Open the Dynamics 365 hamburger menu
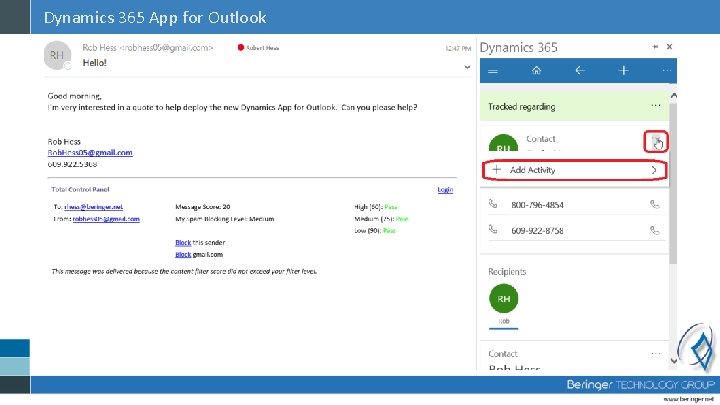This screenshot has height=405, width=720. (493, 71)
